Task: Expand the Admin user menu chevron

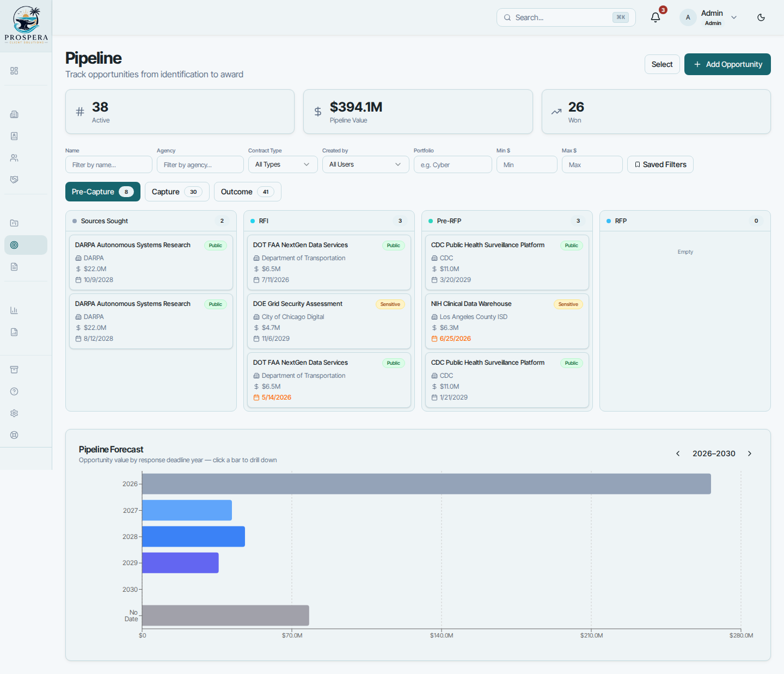Action: pos(734,17)
